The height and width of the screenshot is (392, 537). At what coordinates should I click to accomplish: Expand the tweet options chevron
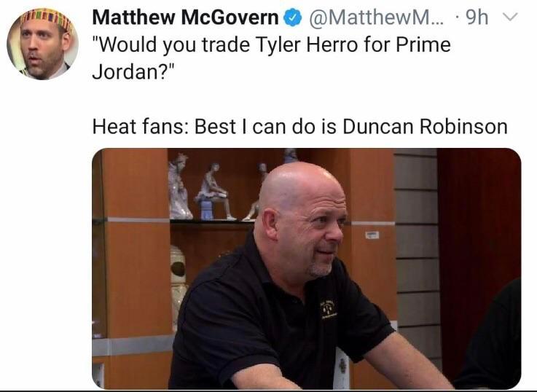tap(510, 17)
